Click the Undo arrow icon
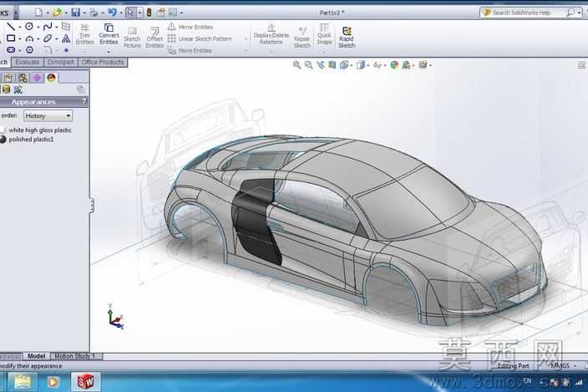Viewport: 588px width, 392px height. click(x=112, y=13)
